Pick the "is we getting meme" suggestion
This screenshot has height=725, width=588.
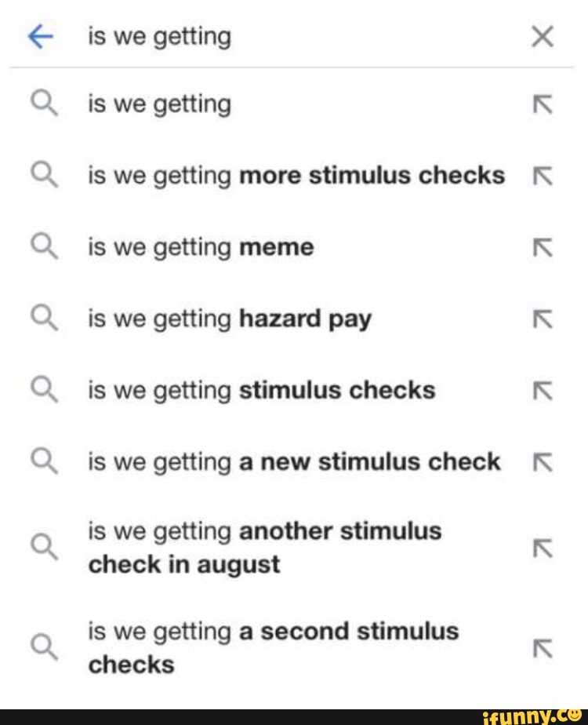point(201,248)
